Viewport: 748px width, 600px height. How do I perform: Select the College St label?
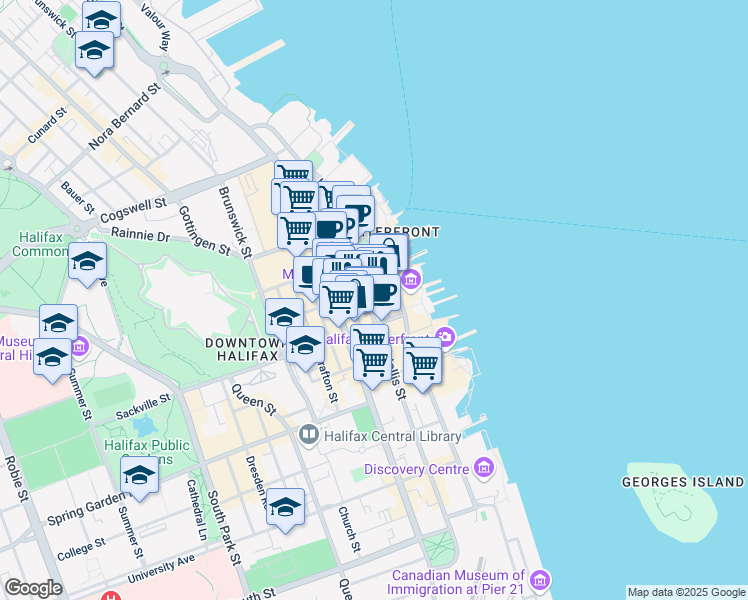pyautogui.click(x=81, y=549)
